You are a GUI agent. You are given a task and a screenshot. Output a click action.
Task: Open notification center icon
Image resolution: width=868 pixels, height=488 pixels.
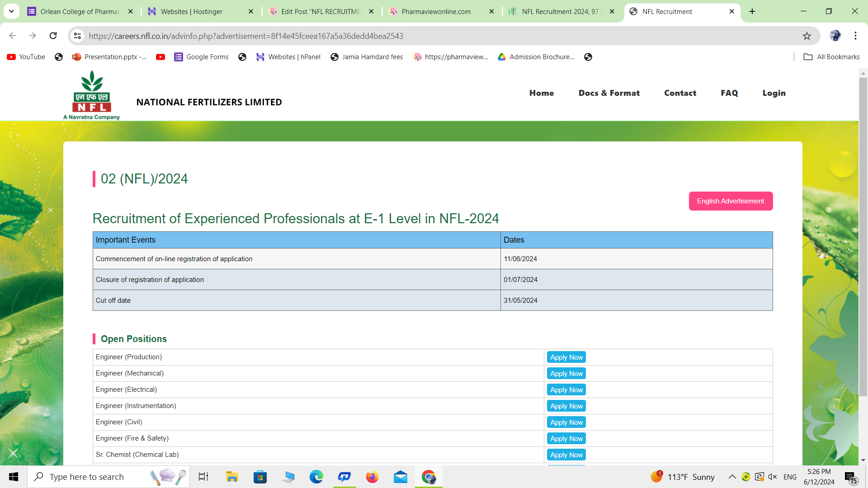pos(850,477)
